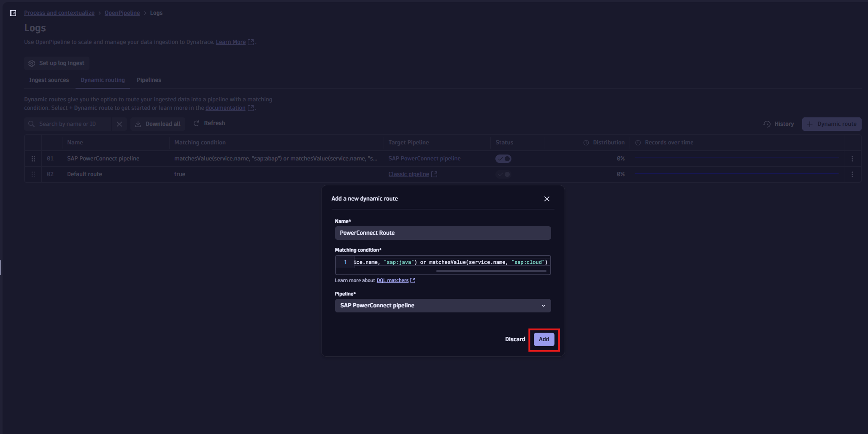868x434 pixels.
Task: Open the DQL matchers link
Action: pos(392,280)
